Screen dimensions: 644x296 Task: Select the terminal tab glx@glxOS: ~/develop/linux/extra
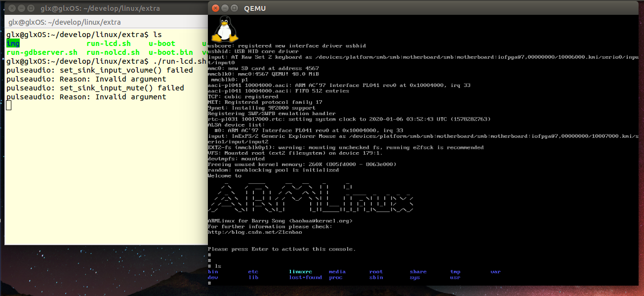(65, 22)
